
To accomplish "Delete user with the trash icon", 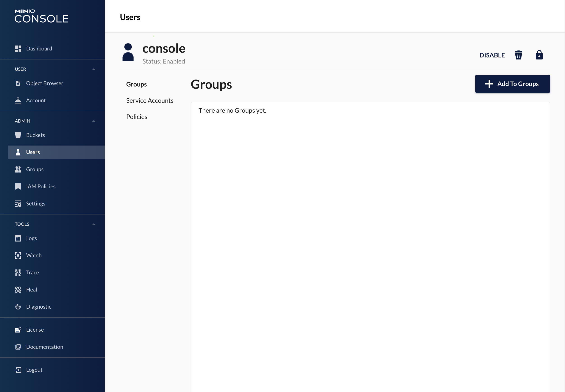I will 518,55.
